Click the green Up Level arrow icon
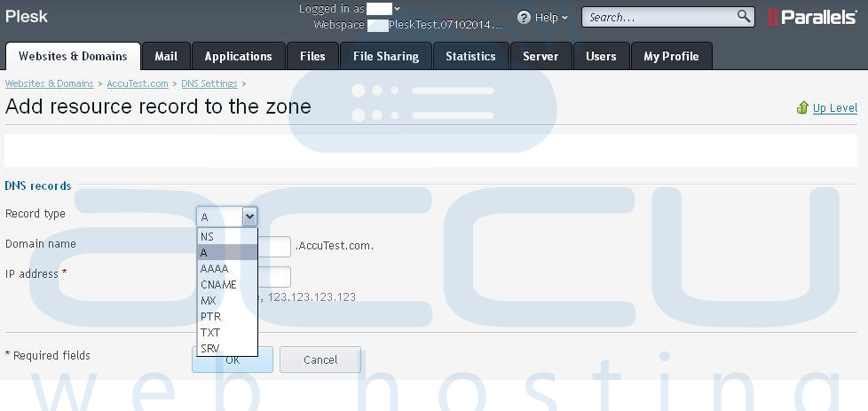 tap(802, 107)
